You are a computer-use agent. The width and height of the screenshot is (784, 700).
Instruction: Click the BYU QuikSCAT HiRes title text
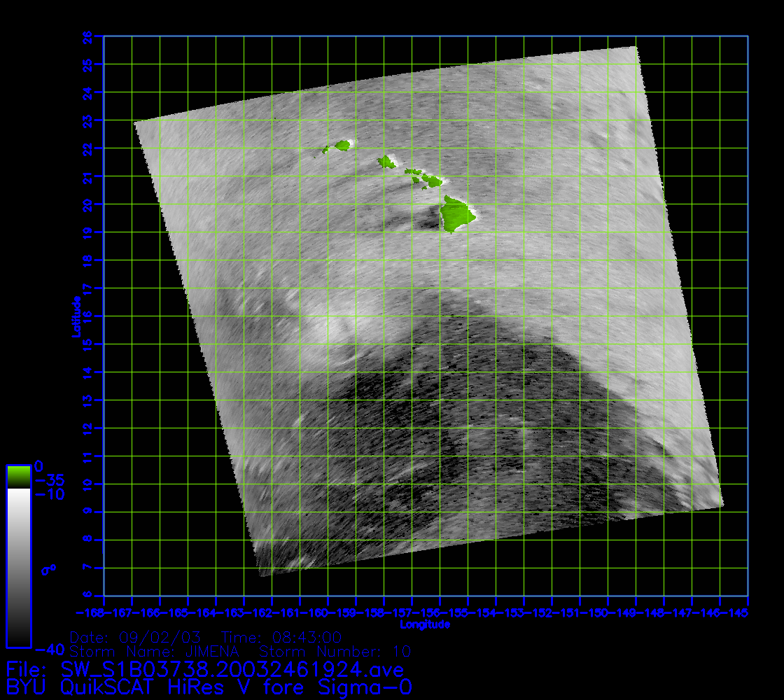(x=209, y=687)
